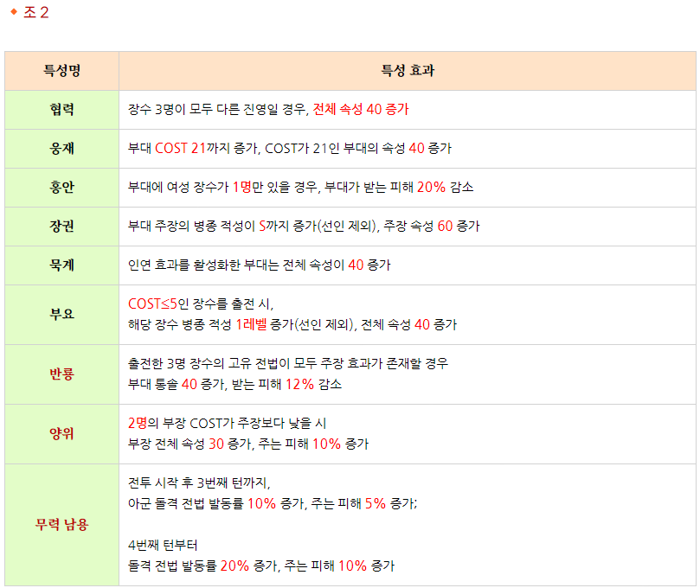This screenshot has width=700, height=588.
Task: Select the red '양위' trait name cell
Action: coord(61,433)
